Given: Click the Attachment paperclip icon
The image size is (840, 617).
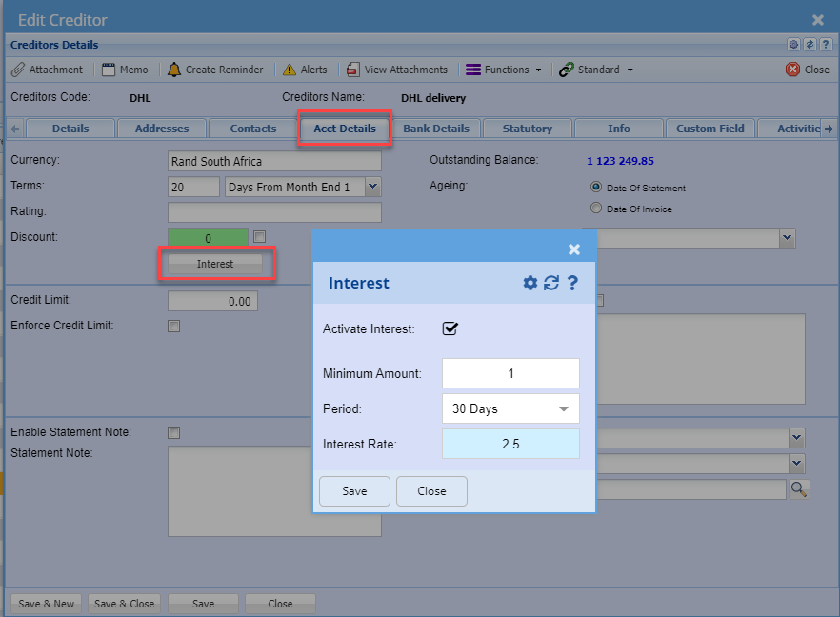Looking at the screenshot, I should [x=17, y=70].
